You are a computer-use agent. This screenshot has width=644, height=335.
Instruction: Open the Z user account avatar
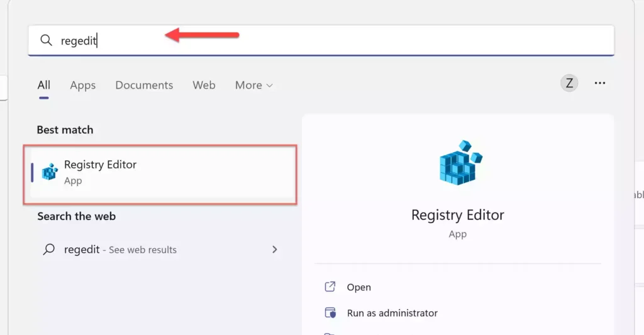coord(569,84)
